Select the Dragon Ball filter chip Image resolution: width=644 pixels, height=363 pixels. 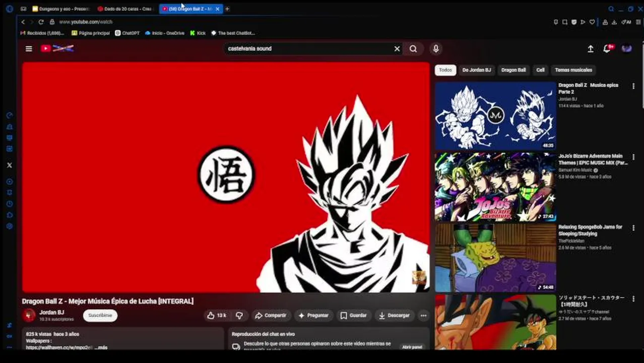[x=513, y=70]
